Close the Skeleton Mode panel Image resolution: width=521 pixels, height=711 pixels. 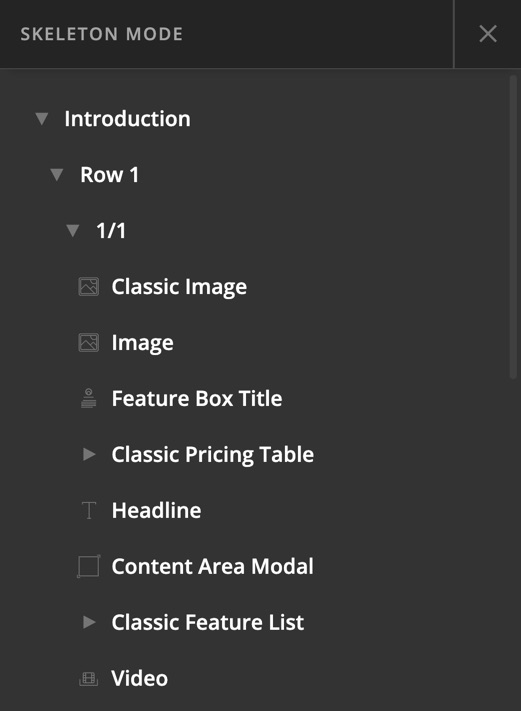(488, 34)
